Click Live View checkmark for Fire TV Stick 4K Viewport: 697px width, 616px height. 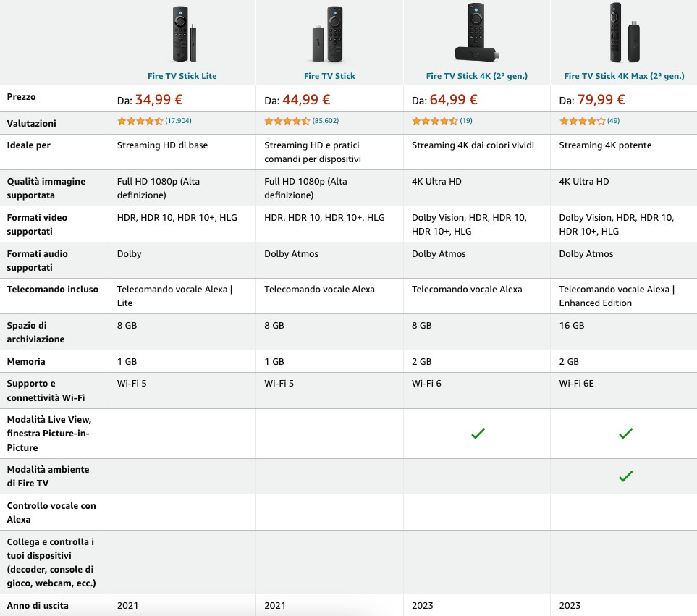478,434
